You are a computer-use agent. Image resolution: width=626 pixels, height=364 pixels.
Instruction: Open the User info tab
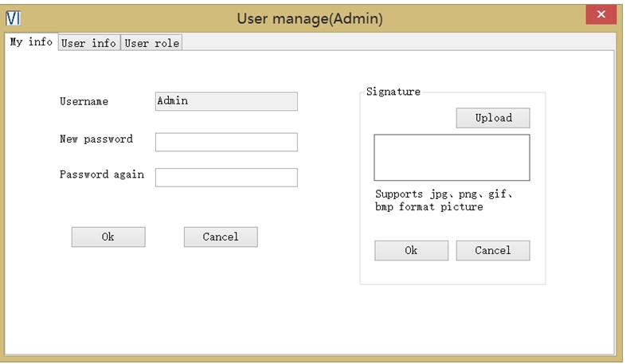[x=88, y=43]
